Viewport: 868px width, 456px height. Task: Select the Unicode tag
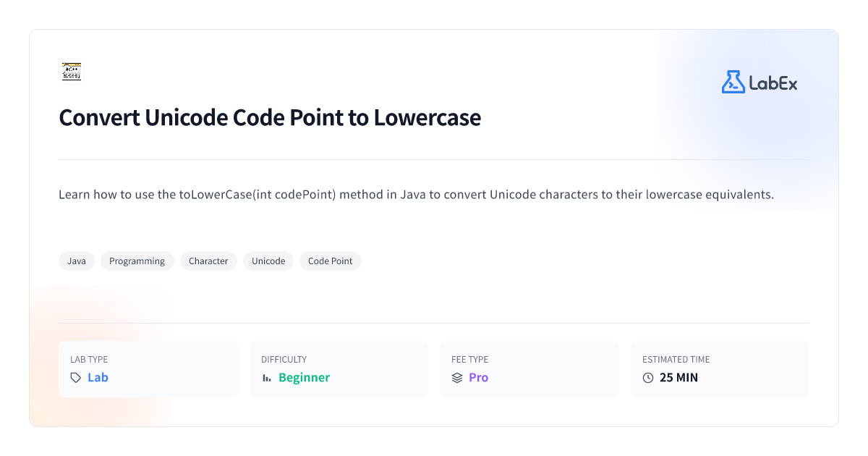(x=268, y=261)
